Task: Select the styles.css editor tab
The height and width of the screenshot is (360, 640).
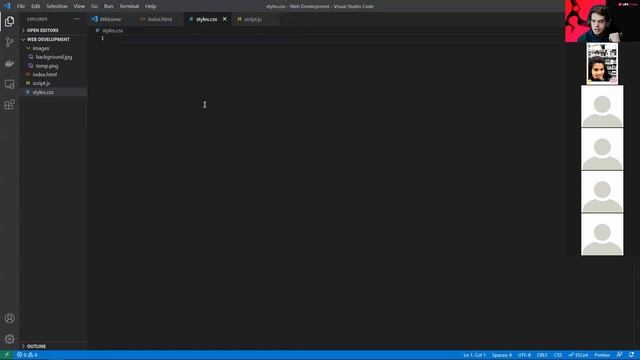Action: point(207,19)
